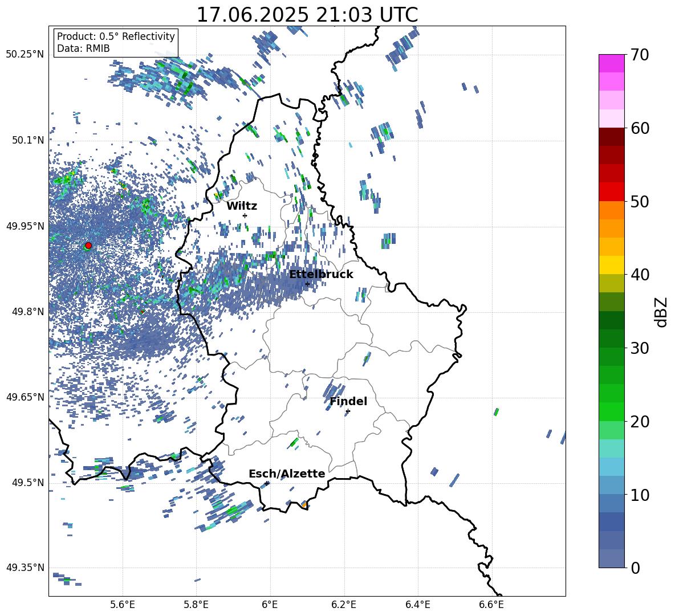Screen dimensions: 675x616
Task: Click the red radar location marker
Action: [88, 246]
